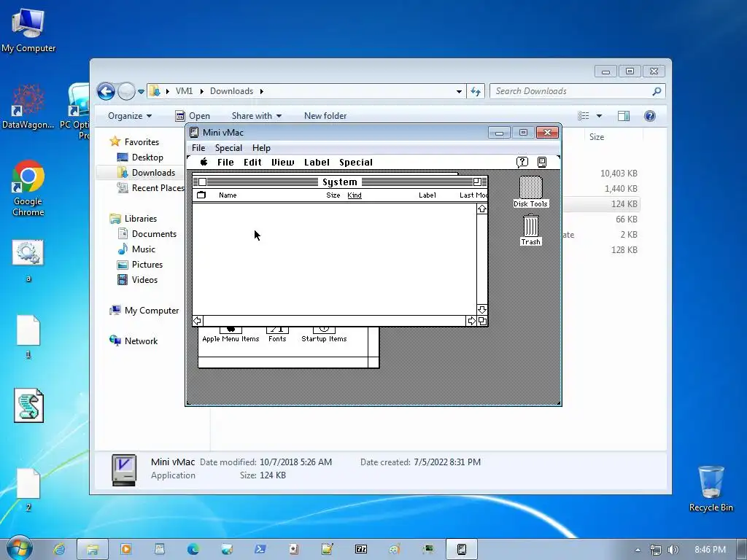
Task: Select the My Computer desktop icon
Action: click(x=28, y=29)
